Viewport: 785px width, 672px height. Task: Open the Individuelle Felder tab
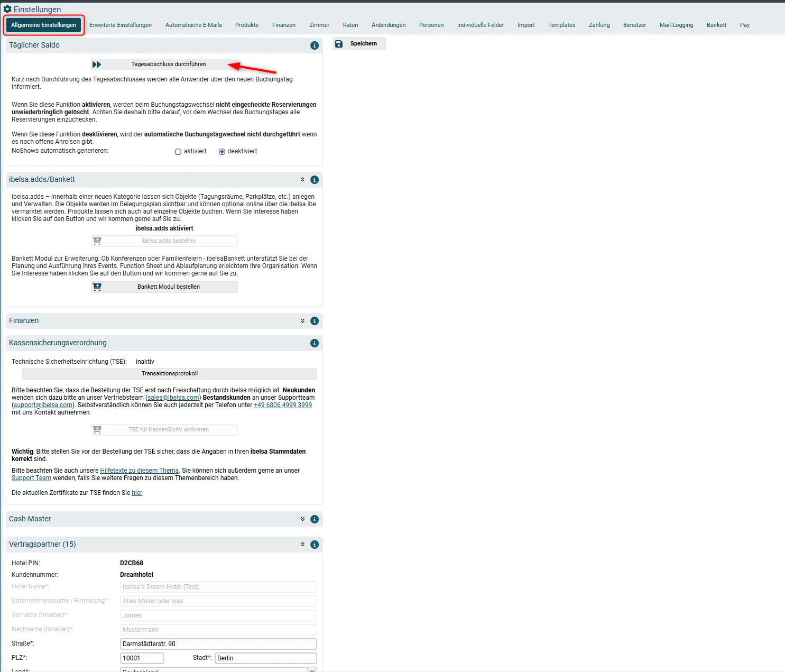[481, 25]
